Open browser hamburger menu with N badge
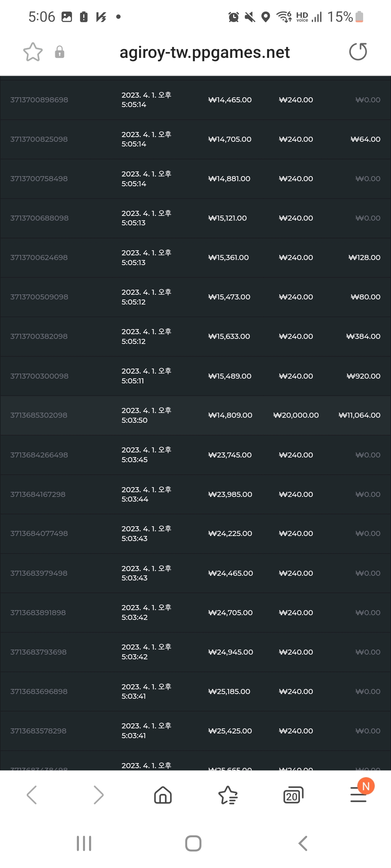Screen dimensions: 391x868 click(359, 793)
